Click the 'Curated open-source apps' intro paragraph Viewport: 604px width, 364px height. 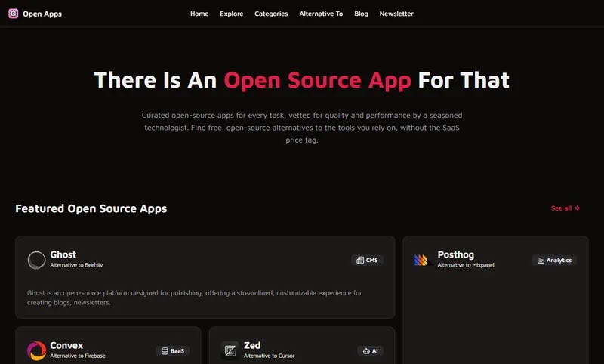pos(302,128)
